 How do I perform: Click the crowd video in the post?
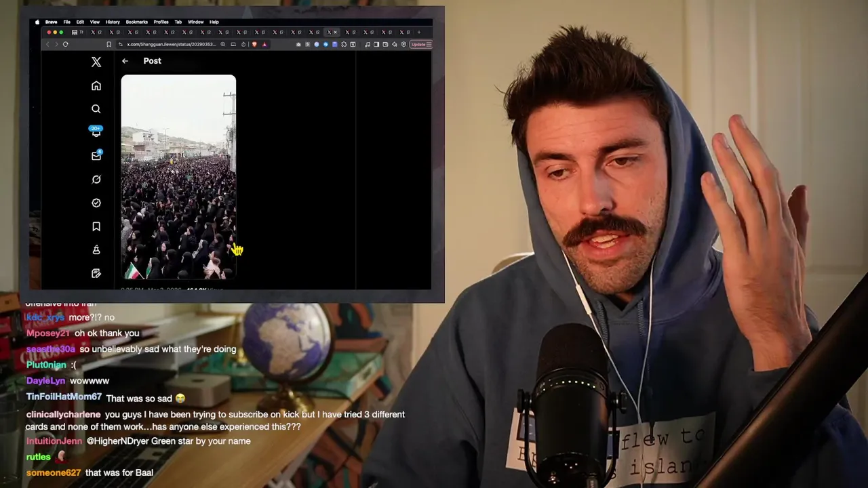pyautogui.click(x=178, y=177)
